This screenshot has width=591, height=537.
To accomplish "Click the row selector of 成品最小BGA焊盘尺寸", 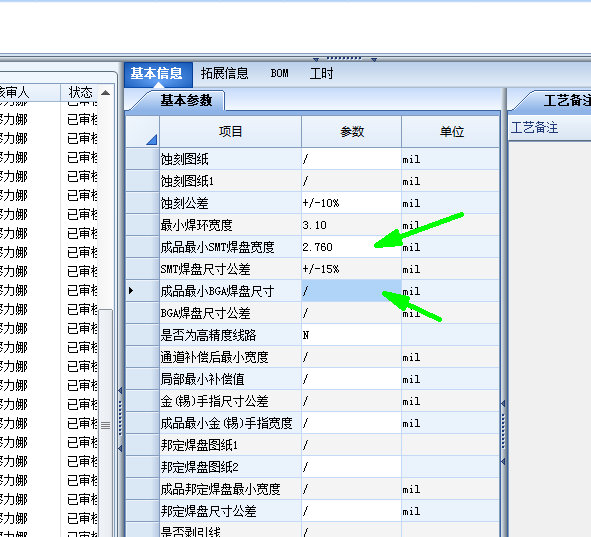I will click(x=142, y=291).
